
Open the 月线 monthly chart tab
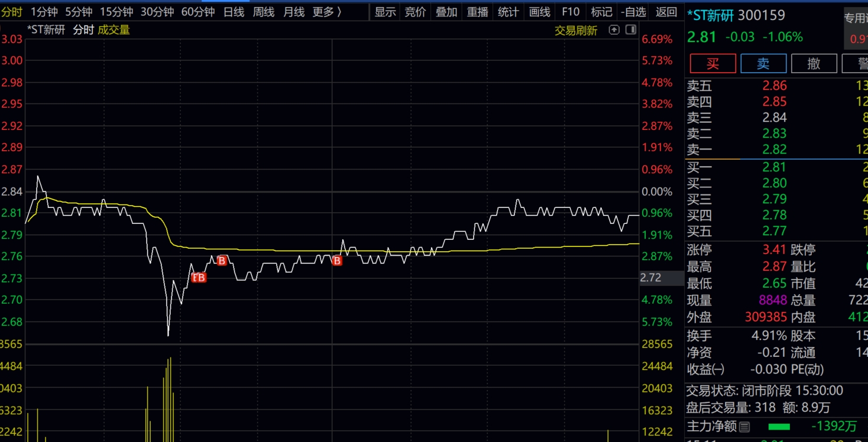coord(294,12)
